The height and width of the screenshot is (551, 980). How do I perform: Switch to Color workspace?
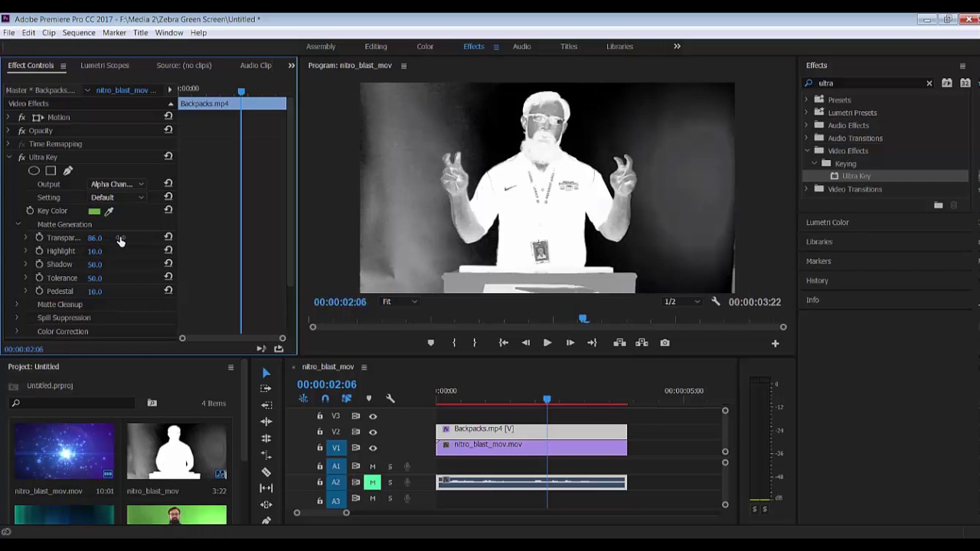pyautogui.click(x=425, y=47)
